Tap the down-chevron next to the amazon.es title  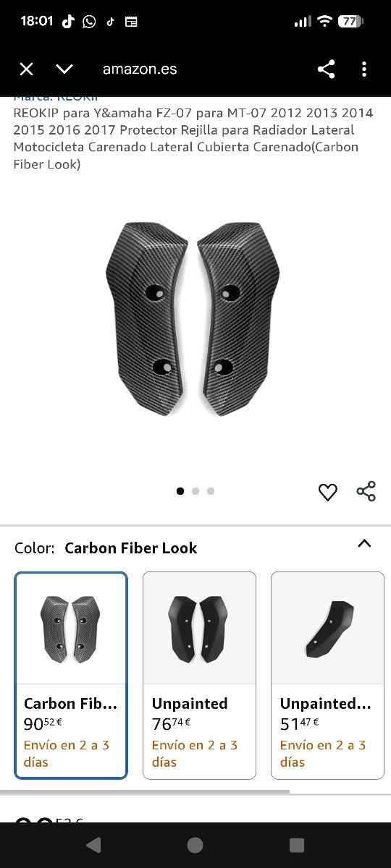[64, 69]
